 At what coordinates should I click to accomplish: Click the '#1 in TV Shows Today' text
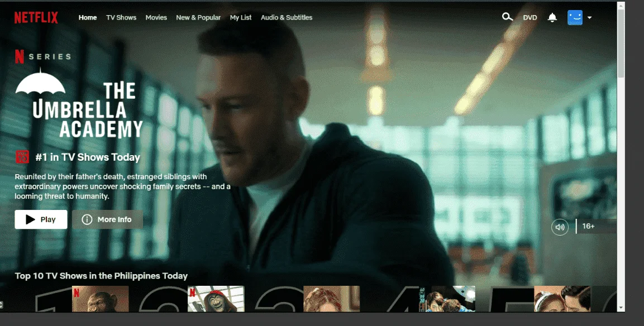coord(88,157)
